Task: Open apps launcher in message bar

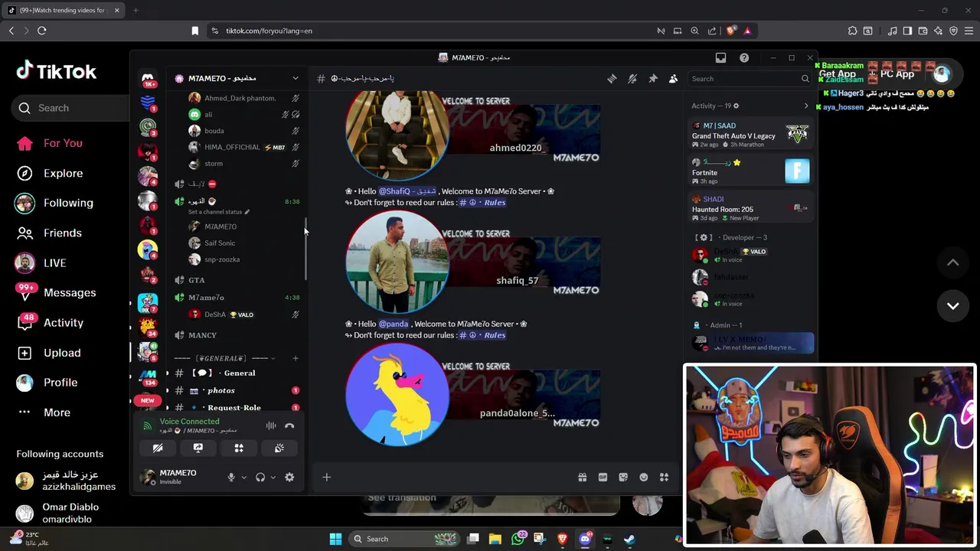Action: tap(665, 478)
